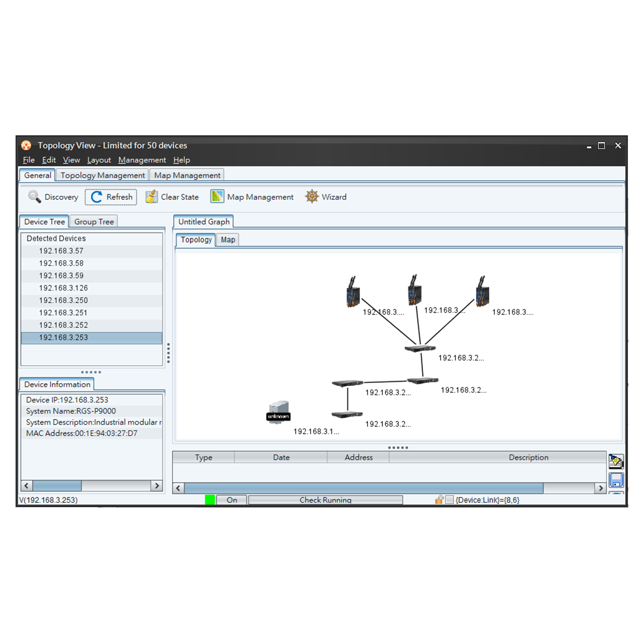Select the rightmost wireless router node

(482, 292)
